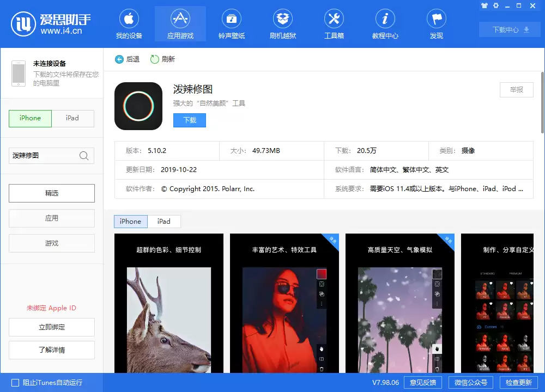The width and height of the screenshot is (545, 392).
Task: Click the search magnifier icon
Action: 84,156
